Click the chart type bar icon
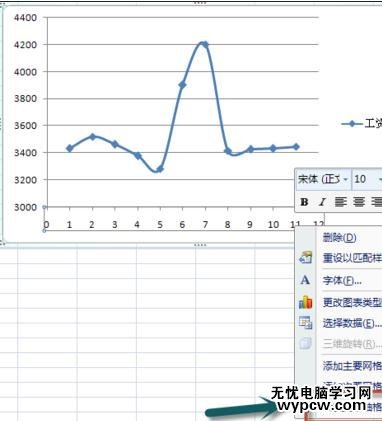The image size is (382, 421). coord(306,302)
